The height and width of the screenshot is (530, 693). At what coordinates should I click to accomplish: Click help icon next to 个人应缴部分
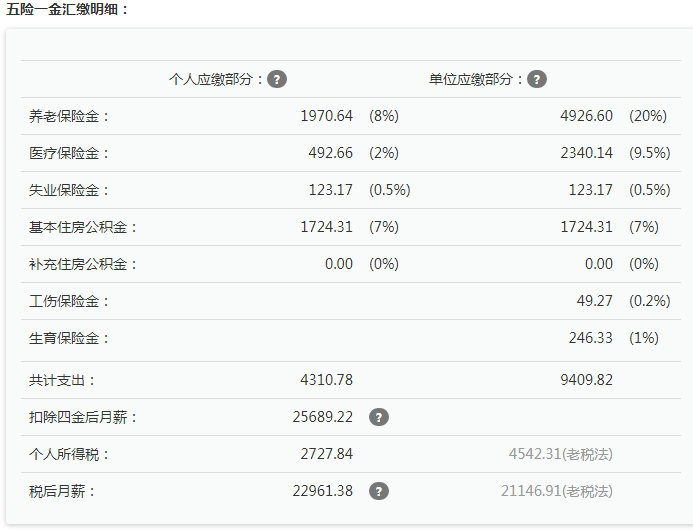pyautogui.click(x=277, y=80)
